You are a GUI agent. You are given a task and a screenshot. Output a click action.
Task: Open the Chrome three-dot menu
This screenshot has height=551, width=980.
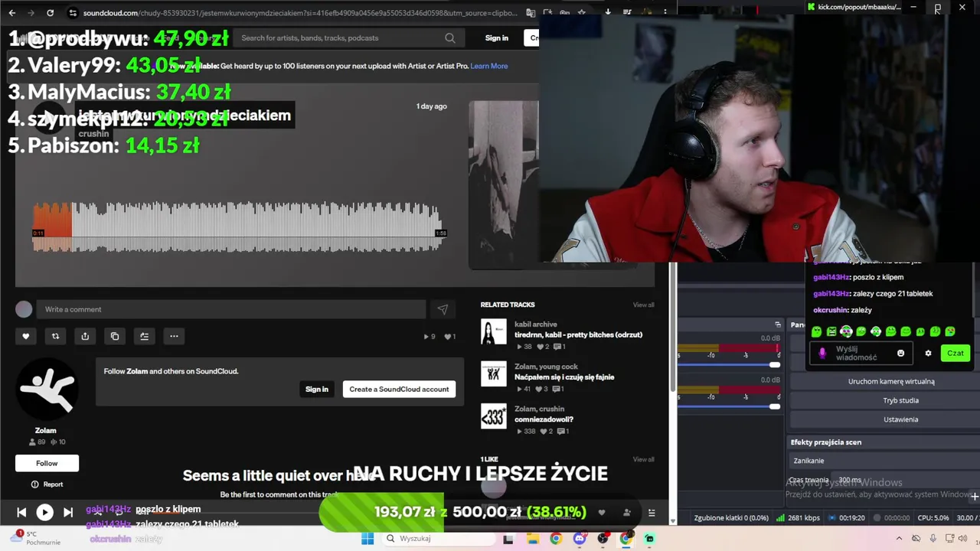click(x=665, y=13)
